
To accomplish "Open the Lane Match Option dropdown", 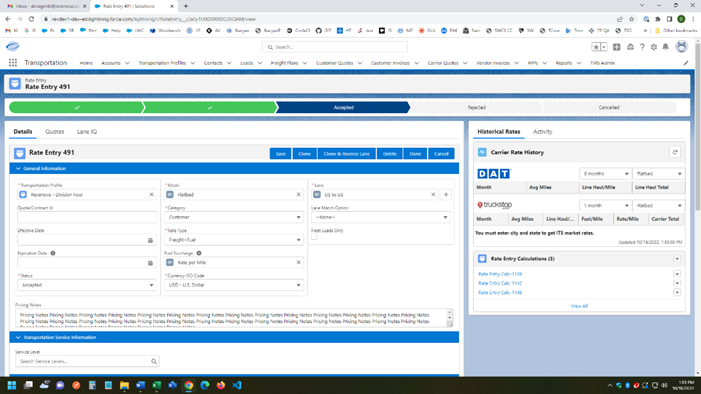I will pyautogui.click(x=381, y=217).
